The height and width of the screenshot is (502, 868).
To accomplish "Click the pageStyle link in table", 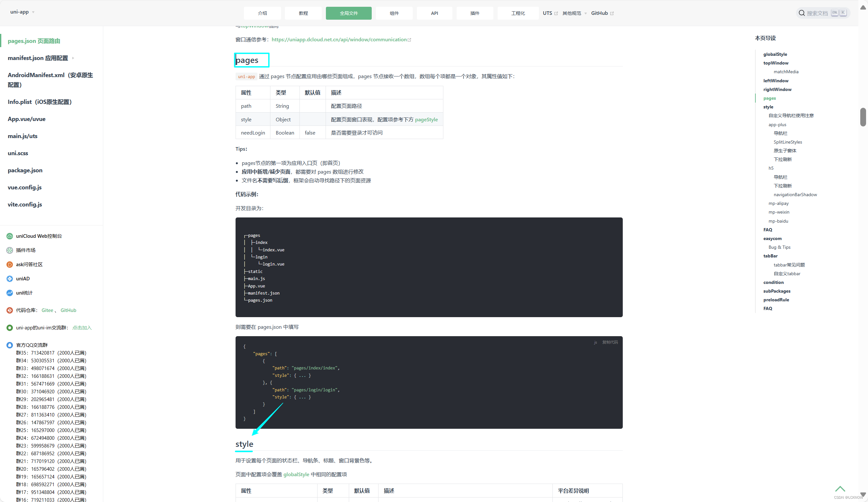I will 426,119.
